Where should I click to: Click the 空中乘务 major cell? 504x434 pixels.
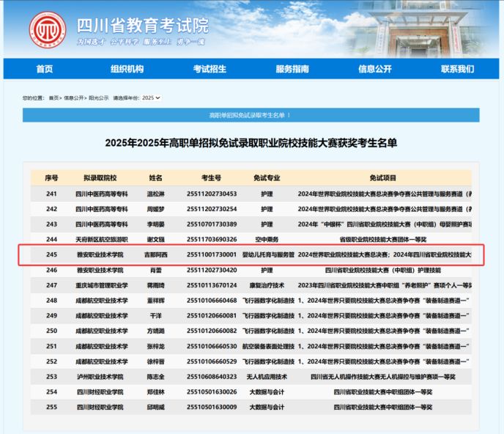[267, 239]
